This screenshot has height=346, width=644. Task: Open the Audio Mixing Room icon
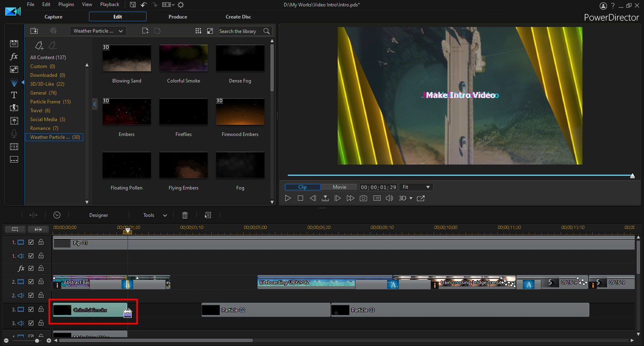click(x=14, y=121)
